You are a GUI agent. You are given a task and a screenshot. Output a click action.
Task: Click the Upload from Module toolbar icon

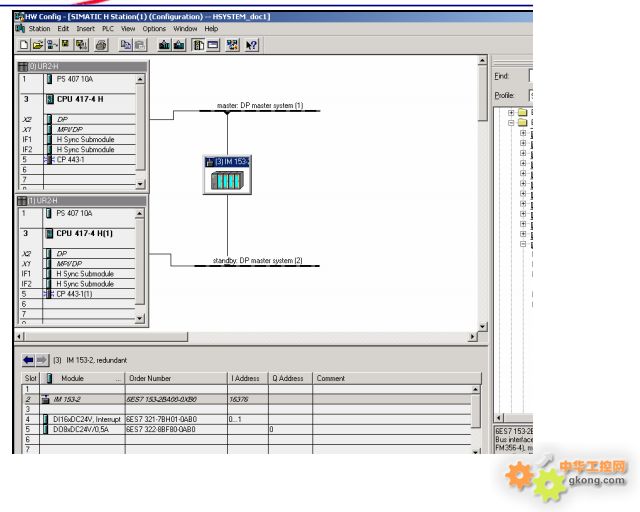tap(179, 45)
